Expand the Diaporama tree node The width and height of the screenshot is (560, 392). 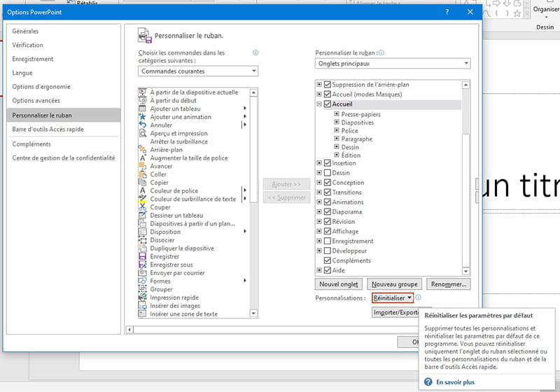319,211
